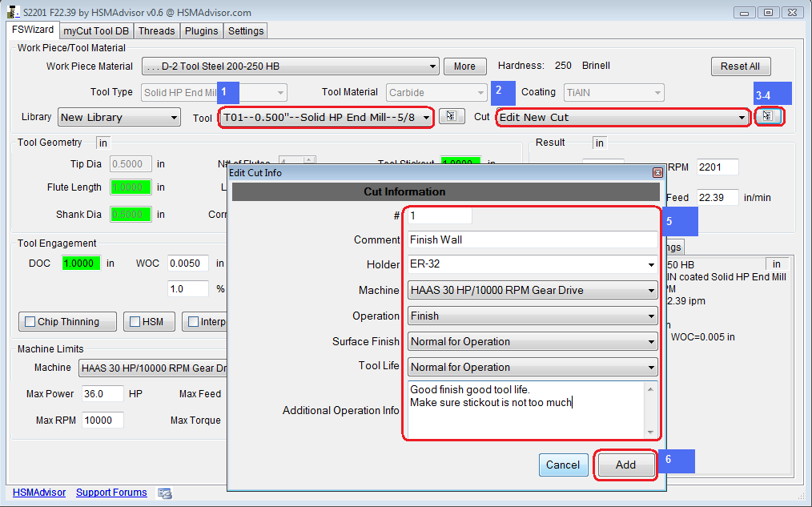Click the edit cut icon beside Cut dropdown

(768, 116)
